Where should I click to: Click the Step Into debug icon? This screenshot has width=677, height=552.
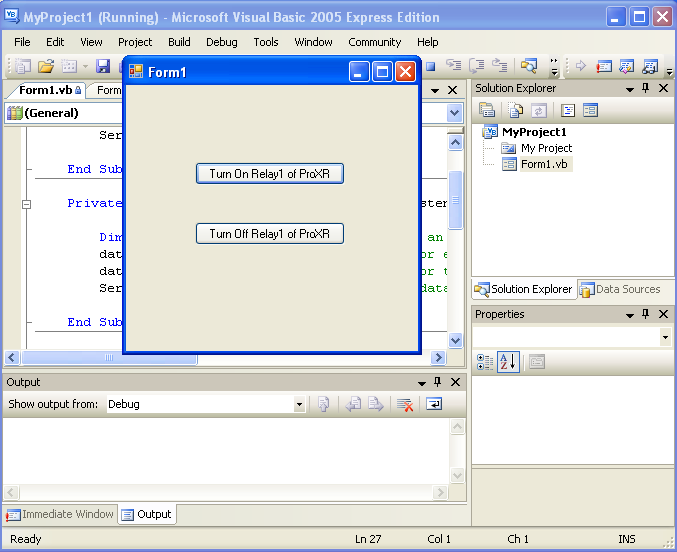pyautogui.click(x=453, y=66)
